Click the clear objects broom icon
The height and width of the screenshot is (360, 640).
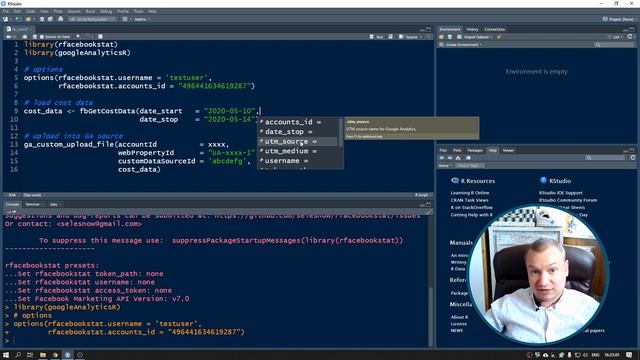tap(499, 37)
